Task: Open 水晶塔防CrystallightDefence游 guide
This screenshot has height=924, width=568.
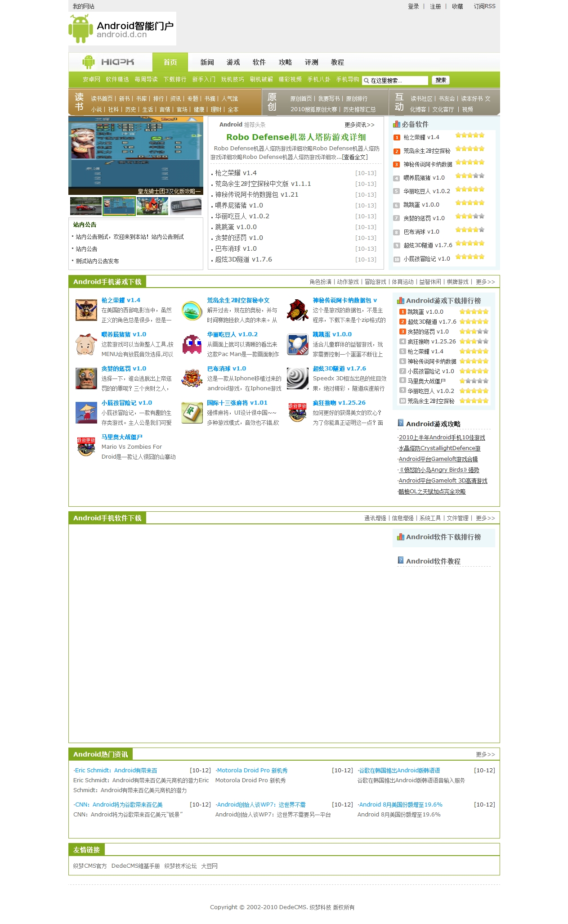Action: coord(439,448)
